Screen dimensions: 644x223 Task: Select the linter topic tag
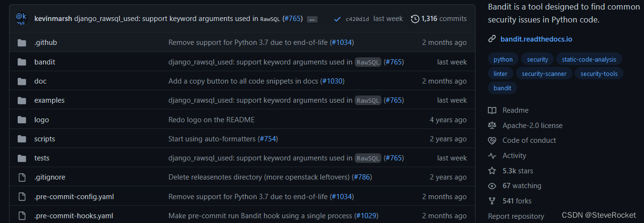point(500,74)
